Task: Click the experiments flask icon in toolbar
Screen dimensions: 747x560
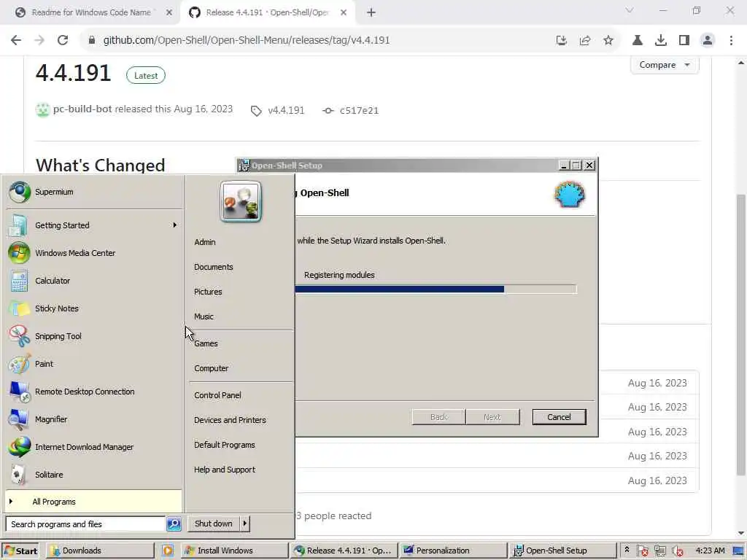Action: (x=637, y=40)
